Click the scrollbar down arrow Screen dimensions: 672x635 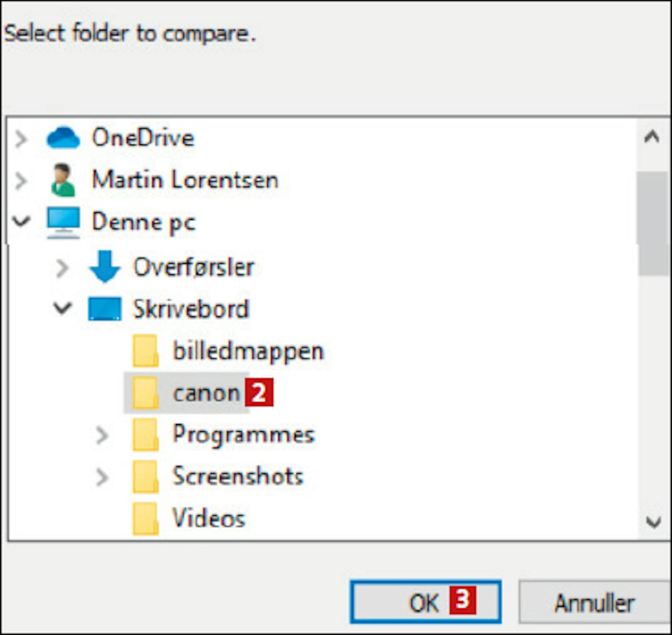pos(653,522)
